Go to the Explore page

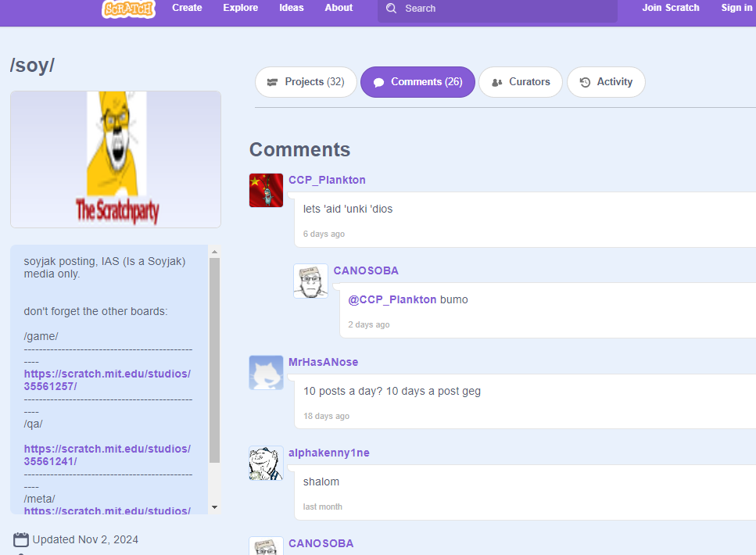(x=240, y=8)
